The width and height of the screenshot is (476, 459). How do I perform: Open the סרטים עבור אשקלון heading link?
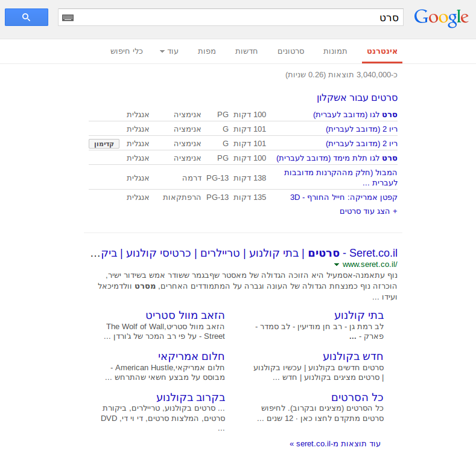click(357, 98)
